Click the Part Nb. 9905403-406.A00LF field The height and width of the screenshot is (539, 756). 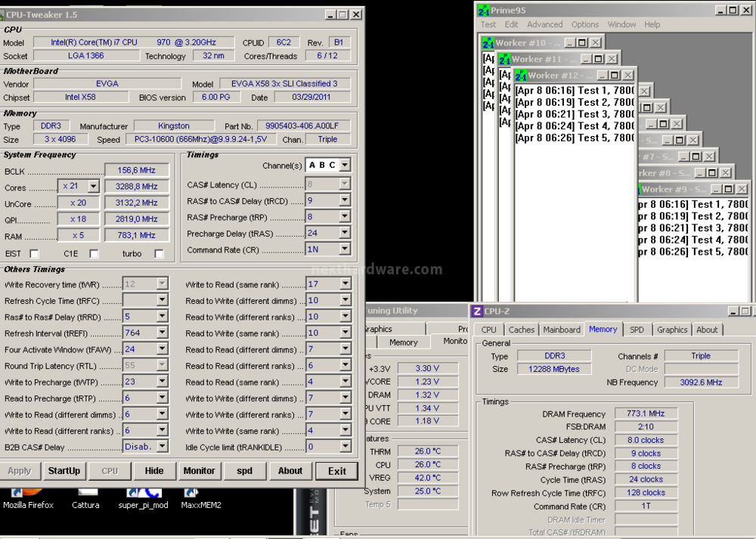304,125
